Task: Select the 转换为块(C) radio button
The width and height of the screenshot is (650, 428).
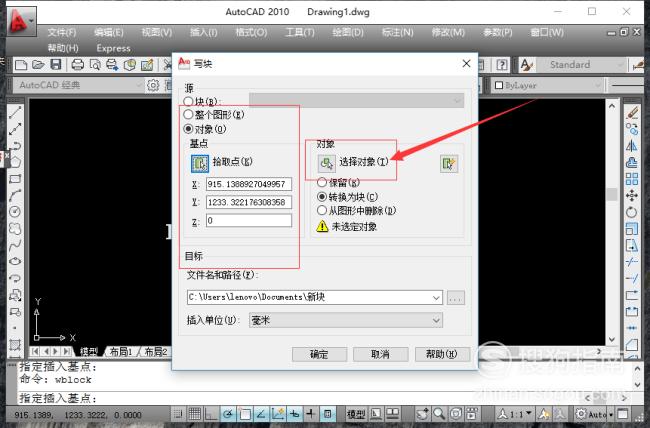Action: [322, 197]
